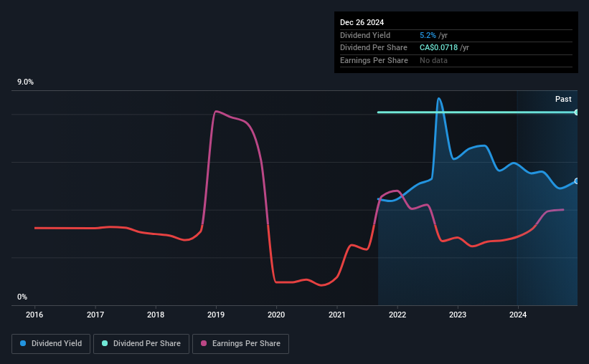Click the blue Dividend Yield legend dot
Screen dimensions: 589x364
(x=23, y=343)
